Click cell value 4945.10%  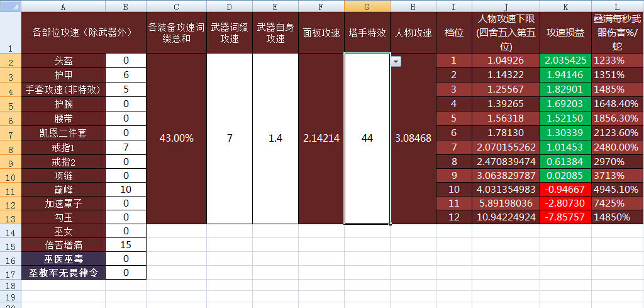point(618,190)
